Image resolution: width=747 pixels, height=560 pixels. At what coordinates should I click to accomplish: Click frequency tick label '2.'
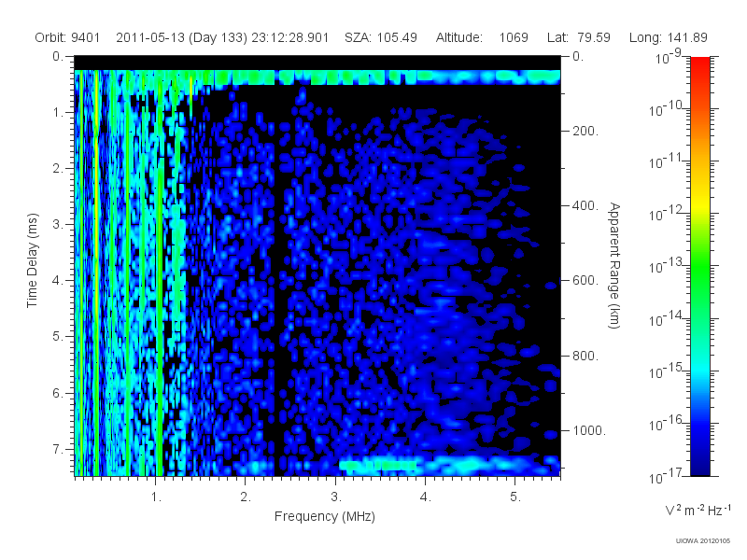[x=246, y=497]
